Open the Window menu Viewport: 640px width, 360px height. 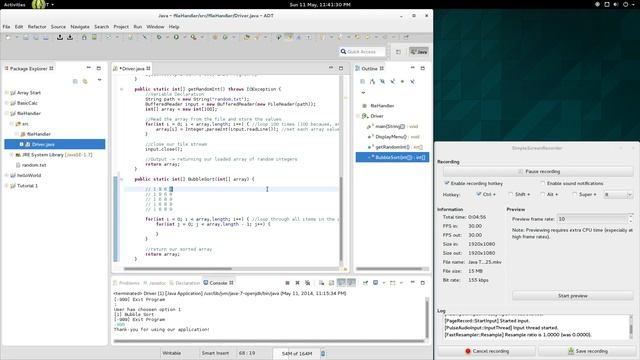155,27
